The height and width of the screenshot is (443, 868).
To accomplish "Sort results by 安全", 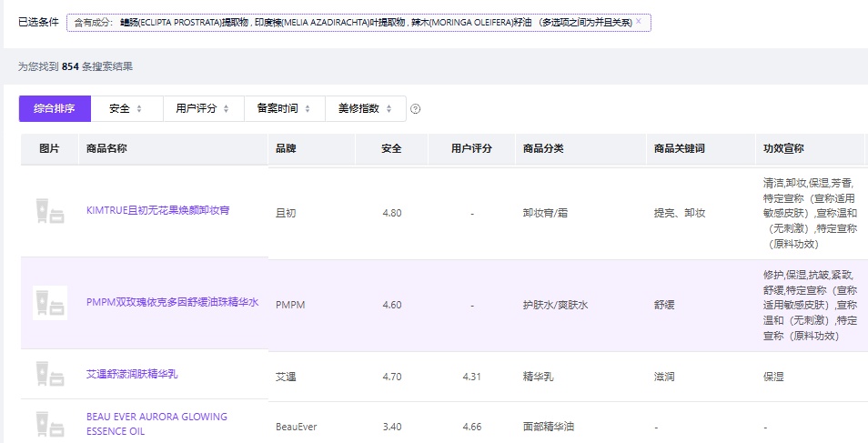I will coord(126,108).
